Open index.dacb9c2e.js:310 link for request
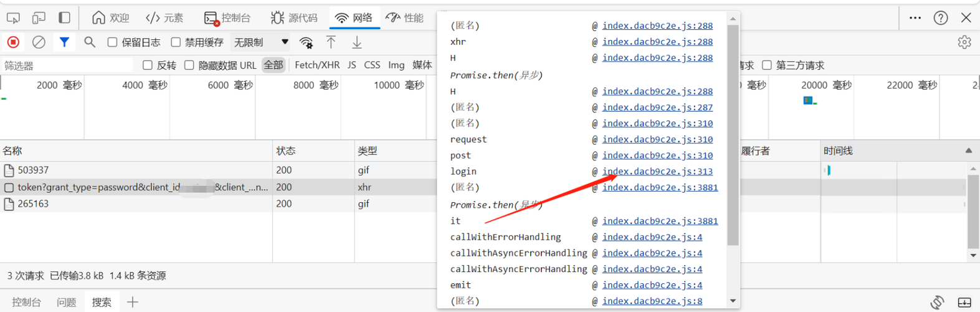Viewport: 980px width, 312px height. [657, 140]
